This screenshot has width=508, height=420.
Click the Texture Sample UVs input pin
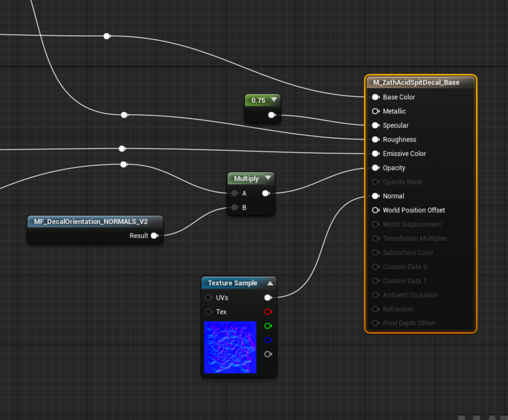tap(208, 298)
